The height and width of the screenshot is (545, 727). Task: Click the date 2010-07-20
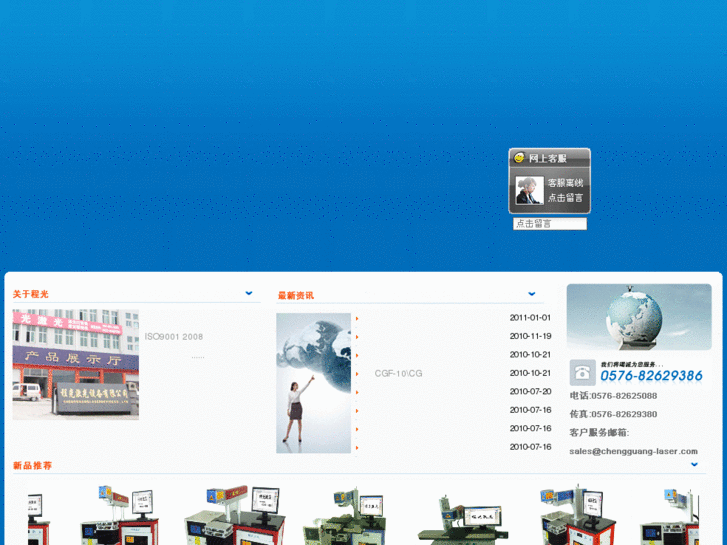click(530, 391)
